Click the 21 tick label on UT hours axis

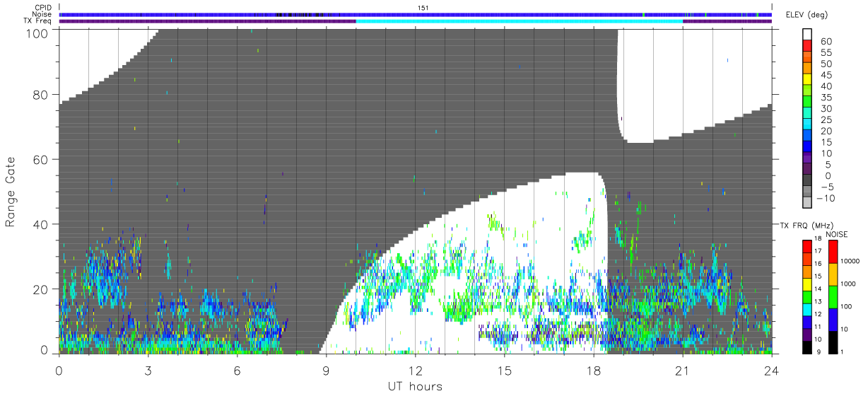point(682,370)
